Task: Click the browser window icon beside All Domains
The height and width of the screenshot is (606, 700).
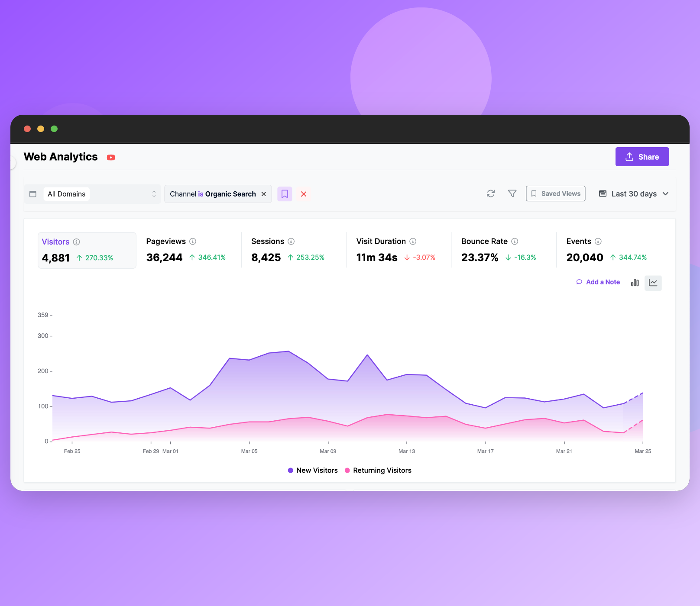Action: pyautogui.click(x=33, y=194)
